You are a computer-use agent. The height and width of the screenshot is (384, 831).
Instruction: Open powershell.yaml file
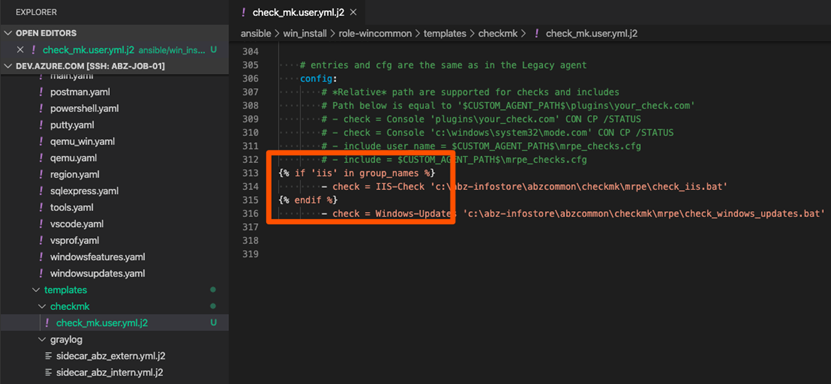(x=84, y=109)
